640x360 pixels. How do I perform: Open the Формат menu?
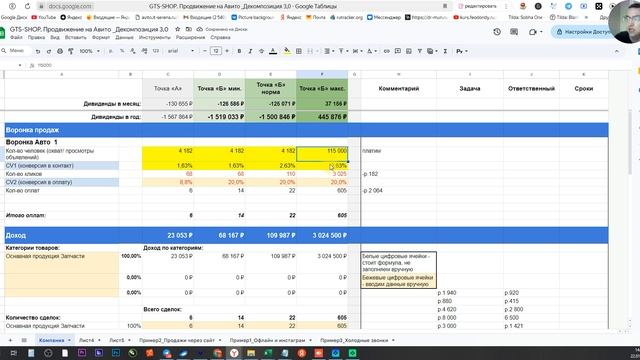(101, 38)
